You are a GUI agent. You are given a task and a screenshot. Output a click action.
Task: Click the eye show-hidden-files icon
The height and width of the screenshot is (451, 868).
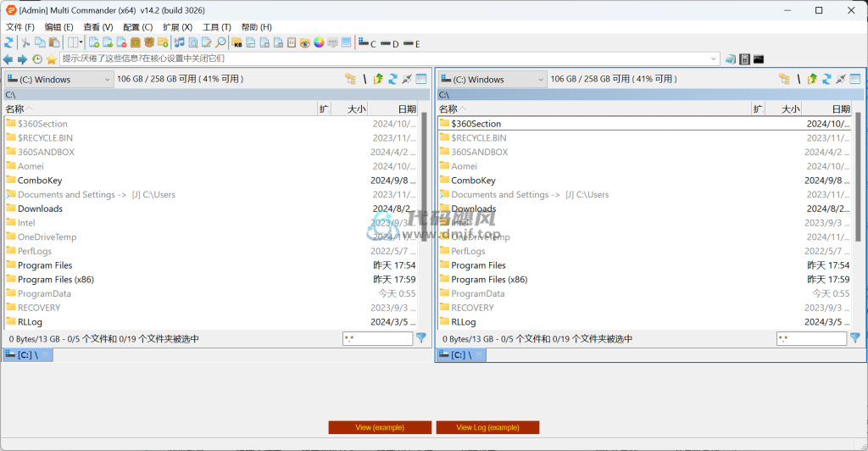[305, 42]
